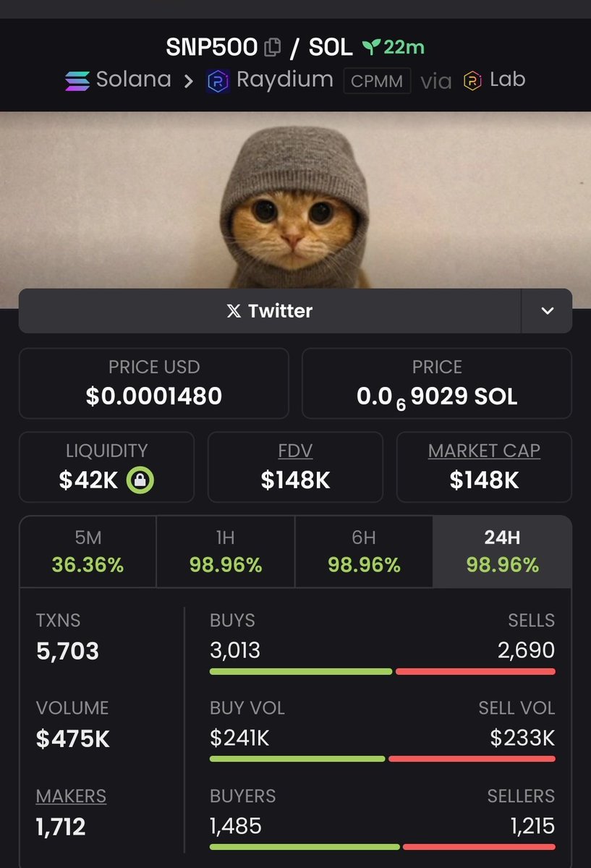The image size is (591, 868).
Task: Click the underlined MAKERS label
Action: (71, 796)
